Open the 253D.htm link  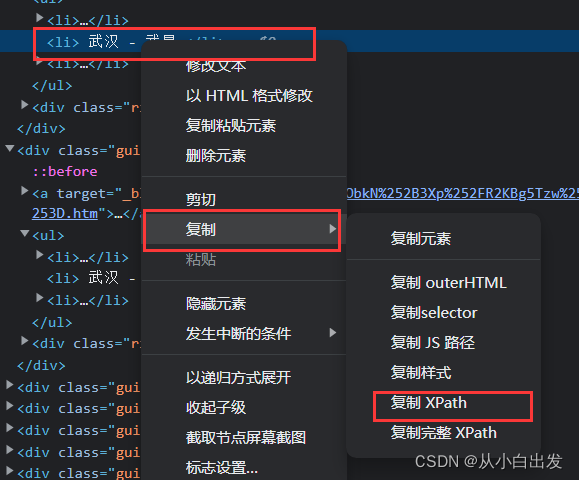tap(65, 213)
